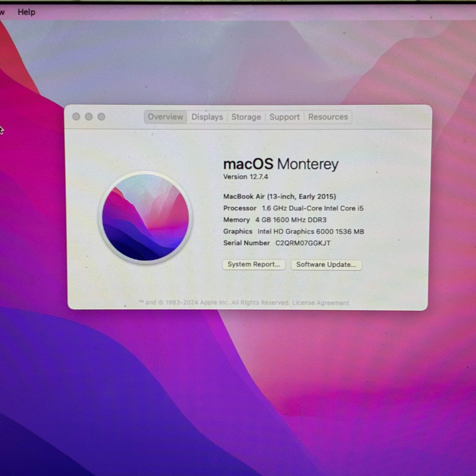
Task: Open the Storage tab
Action: click(x=246, y=117)
